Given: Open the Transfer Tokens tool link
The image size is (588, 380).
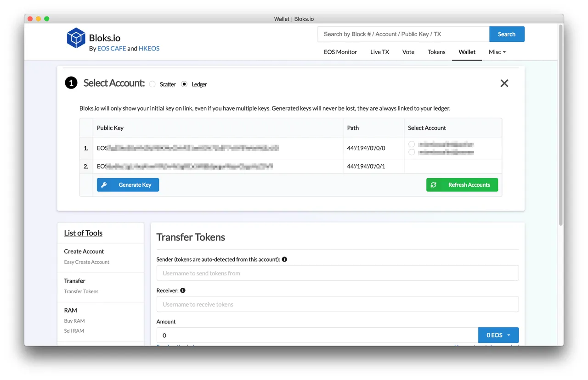Looking at the screenshot, I should coord(81,291).
